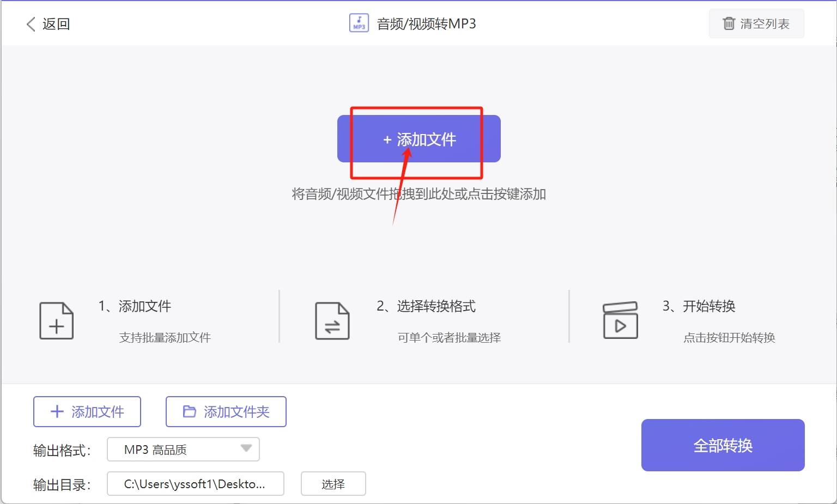837x504 pixels.
Task: Click the 音频/视频转MP3 title label
Action: click(425, 23)
